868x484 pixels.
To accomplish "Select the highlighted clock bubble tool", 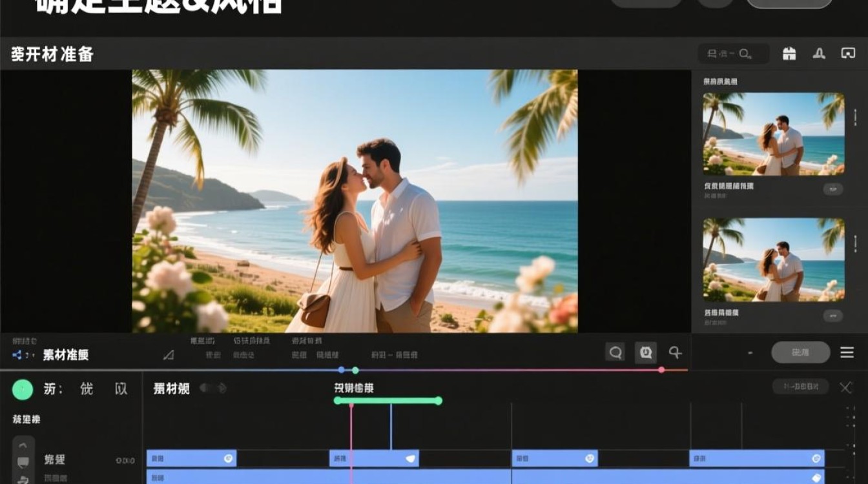I will 645,352.
